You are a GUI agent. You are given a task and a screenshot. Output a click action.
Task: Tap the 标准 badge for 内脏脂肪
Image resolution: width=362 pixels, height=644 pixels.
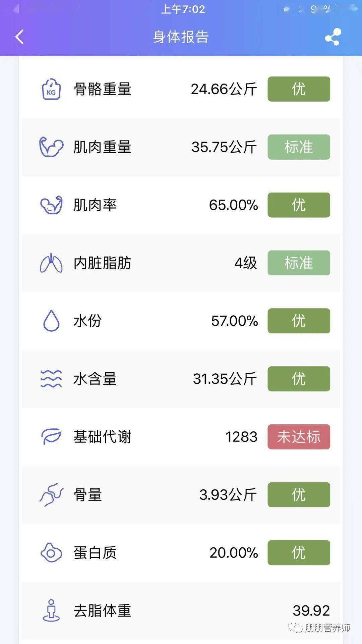click(299, 263)
